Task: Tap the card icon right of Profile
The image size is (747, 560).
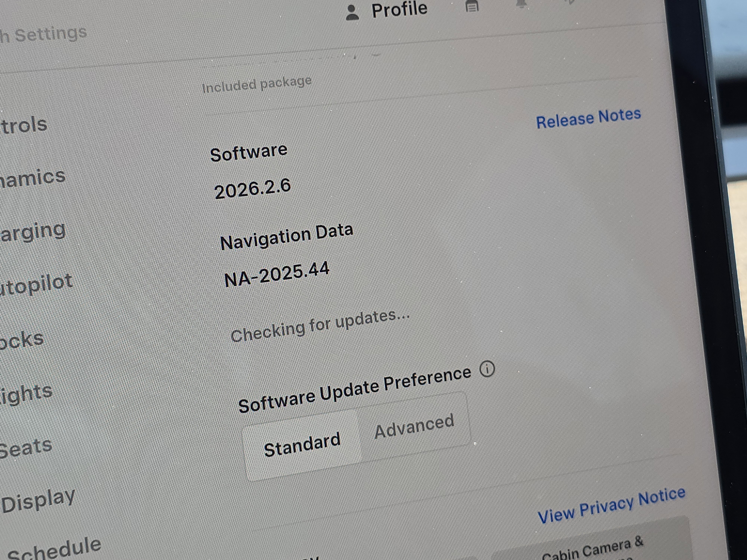Action: [472, 6]
